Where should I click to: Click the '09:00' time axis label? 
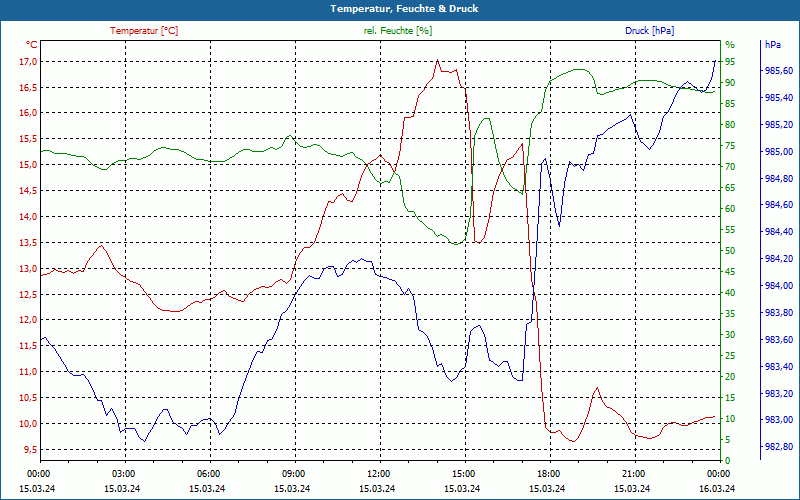(x=293, y=473)
